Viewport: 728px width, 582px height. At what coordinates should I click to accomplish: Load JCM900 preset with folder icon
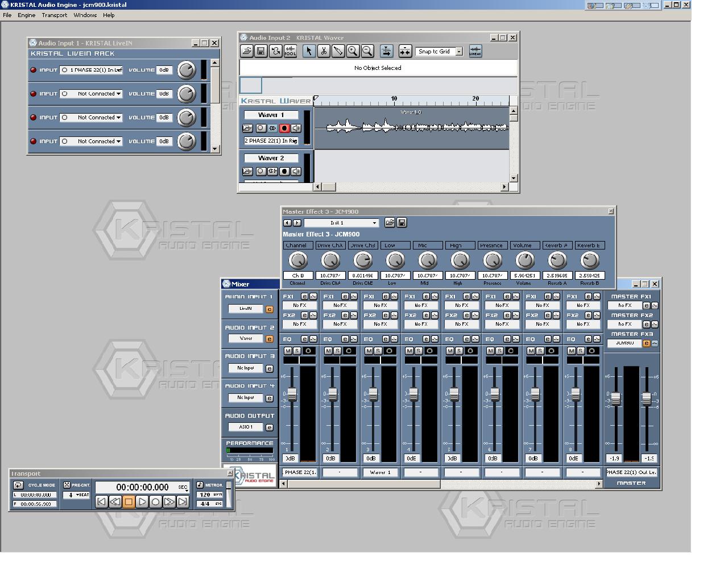390,223
